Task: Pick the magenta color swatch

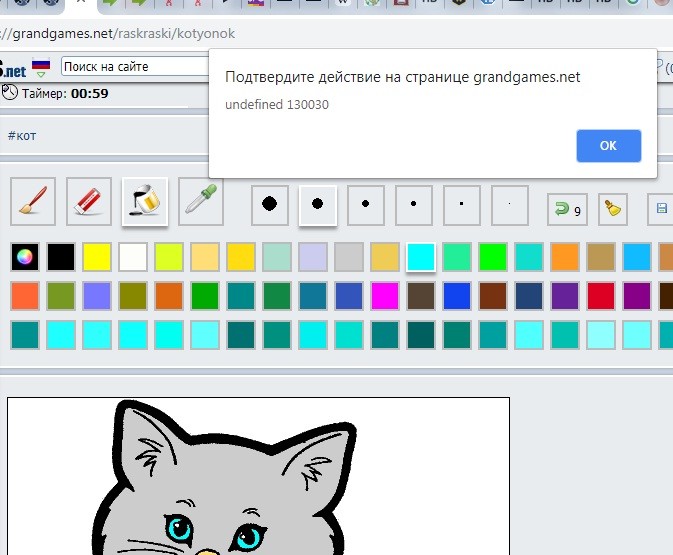Action: click(x=385, y=295)
